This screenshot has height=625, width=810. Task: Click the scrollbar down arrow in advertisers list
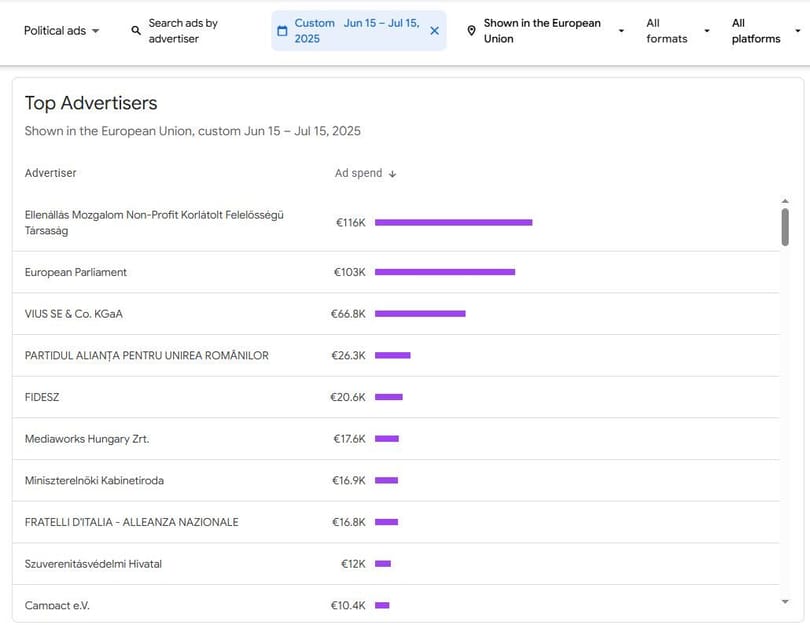coord(785,602)
